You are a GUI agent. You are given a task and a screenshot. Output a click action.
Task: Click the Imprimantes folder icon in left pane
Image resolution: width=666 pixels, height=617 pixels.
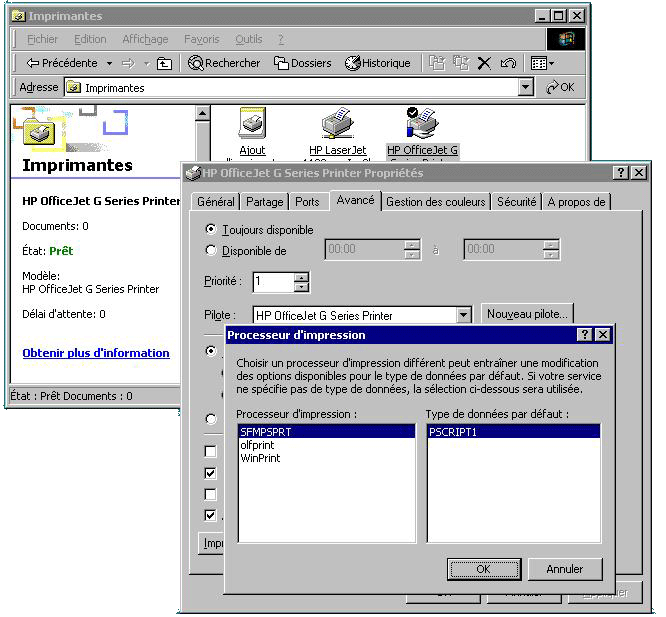tap(39, 132)
